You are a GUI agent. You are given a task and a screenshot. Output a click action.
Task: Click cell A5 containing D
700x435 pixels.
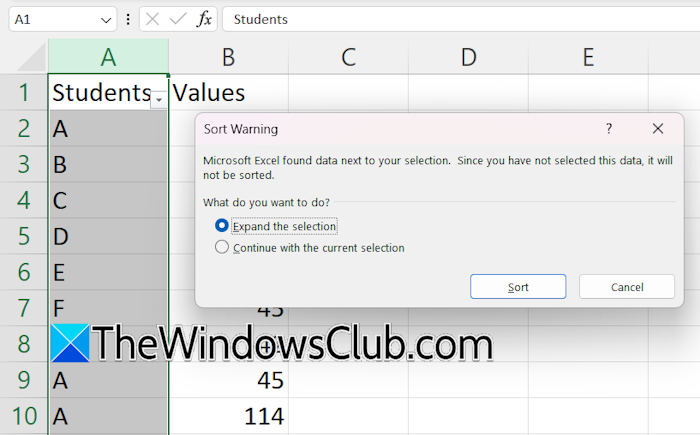click(108, 236)
